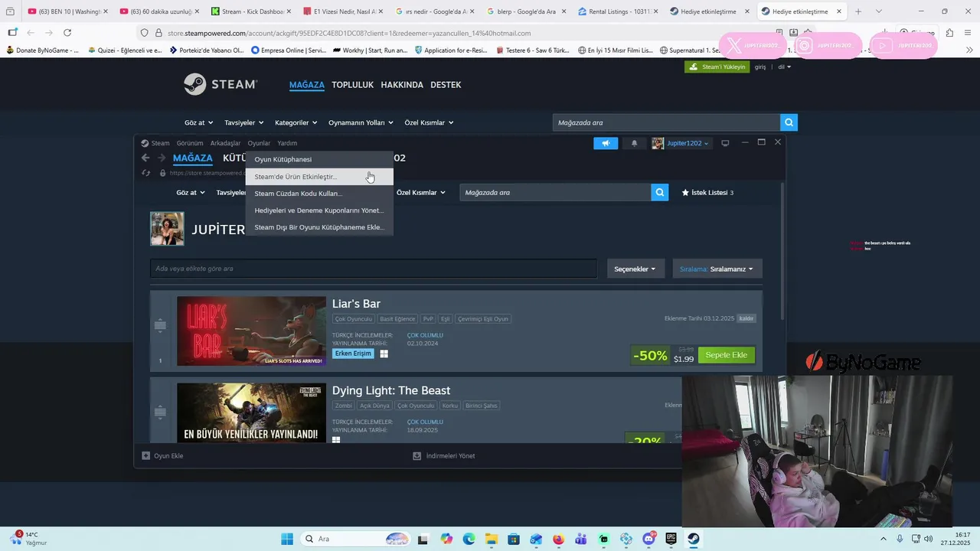Open Arkadaşlar menu in Steam client
The image size is (980, 551).
pyautogui.click(x=225, y=143)
